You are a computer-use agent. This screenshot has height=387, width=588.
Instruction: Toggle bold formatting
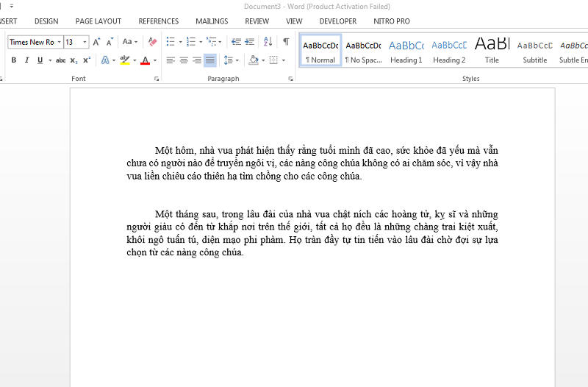coord(14,60)
